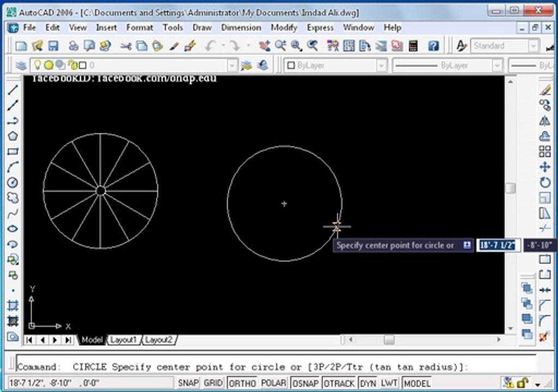Toggle LWT lineweight display

(389, 383)
